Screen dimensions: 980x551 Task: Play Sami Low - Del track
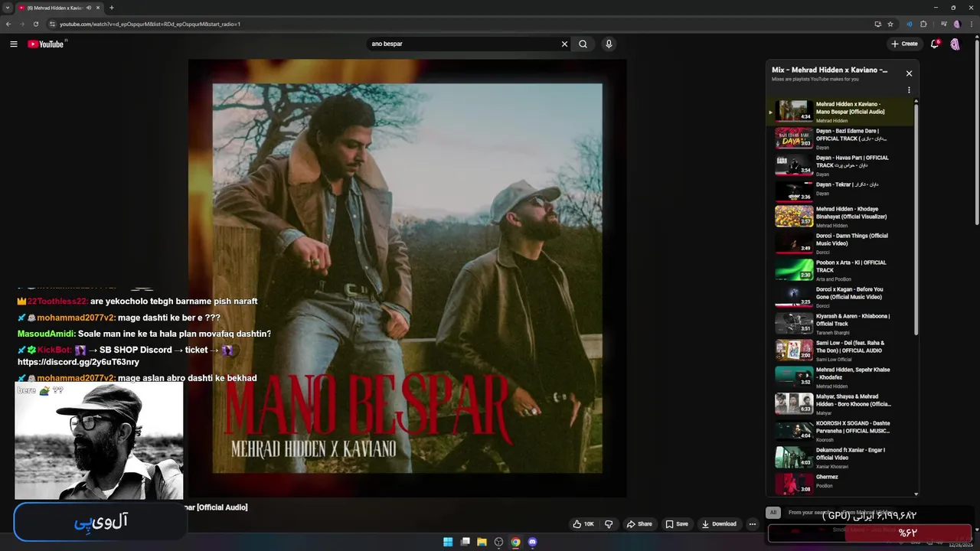coord(841,350)
